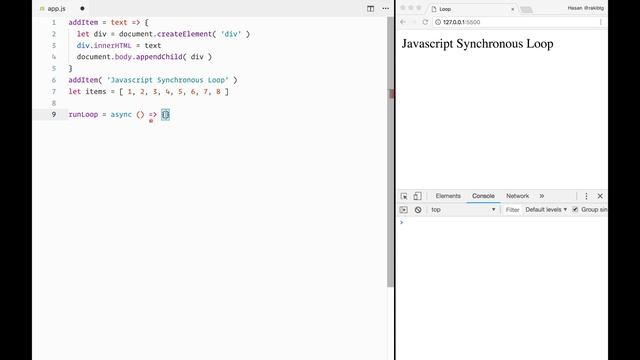Click the browser forward arrow
Image resolution: width=640 pixels, height=360 pixels.
(414, 22)
